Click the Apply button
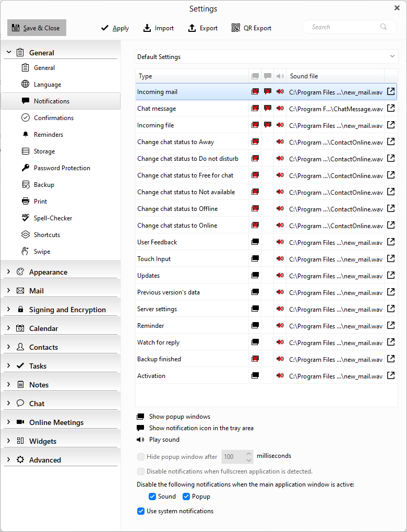This screenshot has width=407, height=532. pyautogui.click(x=115, y=28)
